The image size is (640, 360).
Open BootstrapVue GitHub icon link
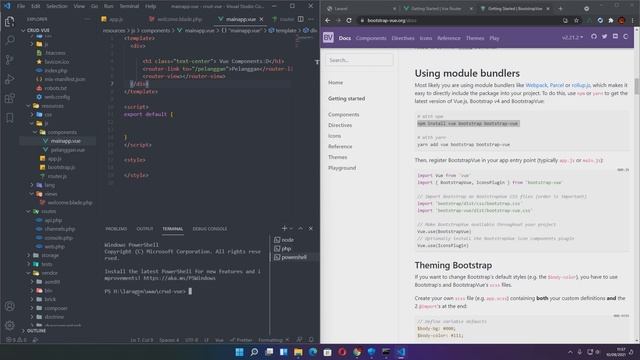[593, 37]
